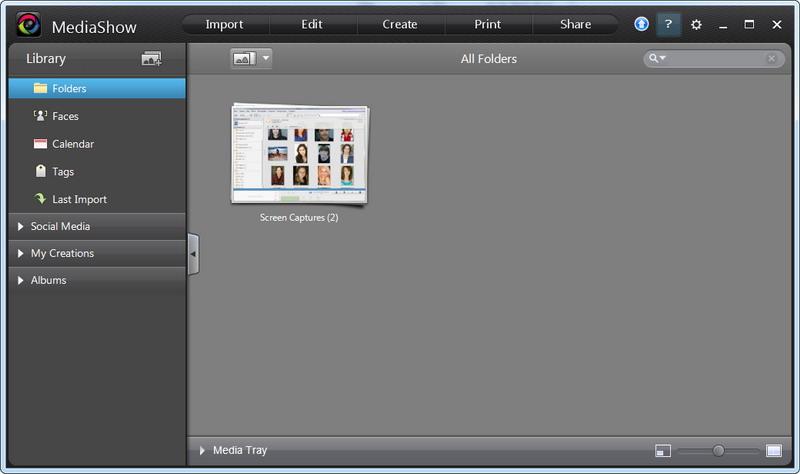Expand the Albums section
This screenshot has width=800, height=474.
coord(97,280)
